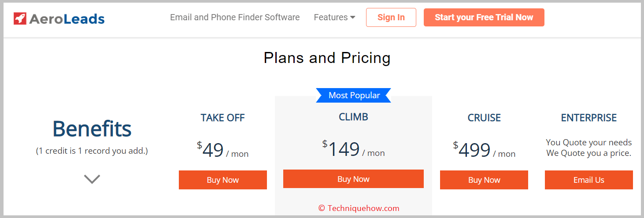Buy the Take Off plan
Image resolution: width=644 pixels, height=218 pixels.
[x=223, y=180]
